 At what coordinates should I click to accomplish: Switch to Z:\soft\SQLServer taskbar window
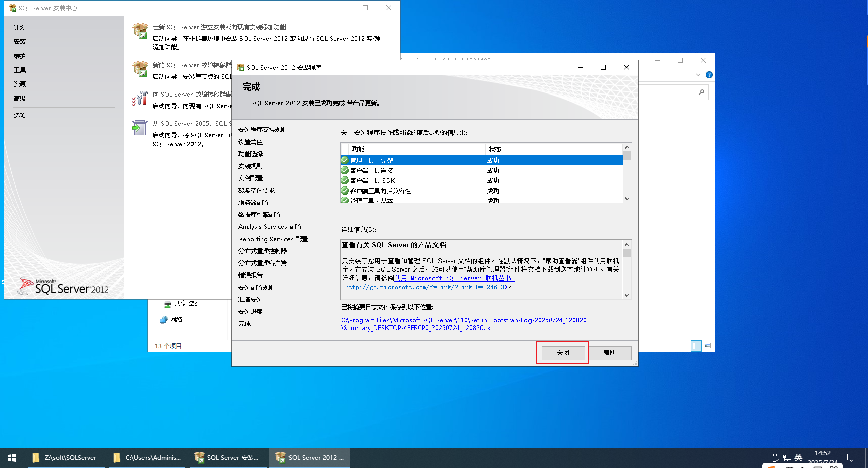click(66, 458)
